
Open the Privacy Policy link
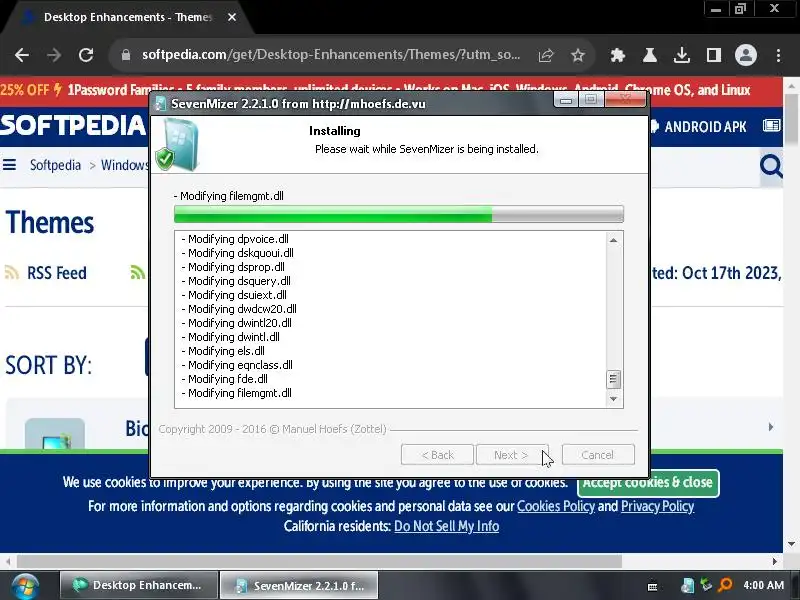(x=657, y=506)
